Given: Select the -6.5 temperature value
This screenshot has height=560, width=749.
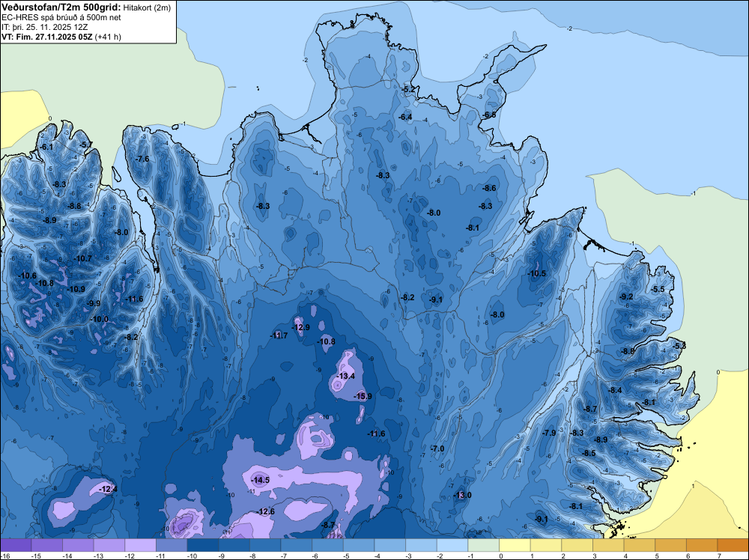Looking at the screenshot, I should (490, 115).
